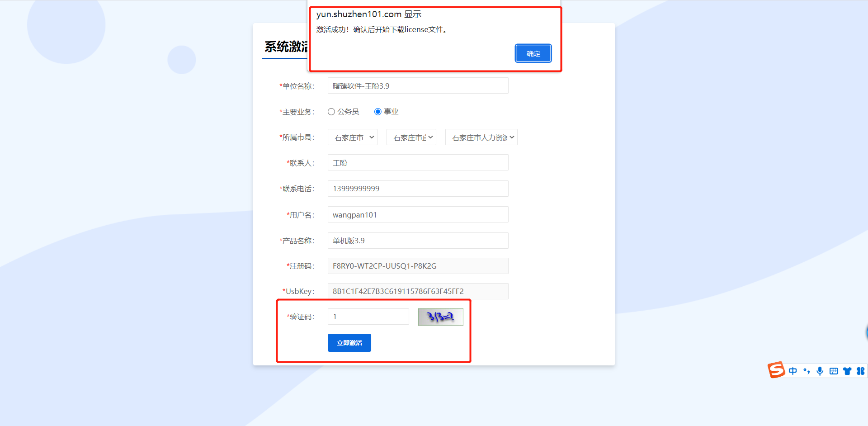Click the *用户名 label
This screenshot has width=868, height=426.
[300, 215]
